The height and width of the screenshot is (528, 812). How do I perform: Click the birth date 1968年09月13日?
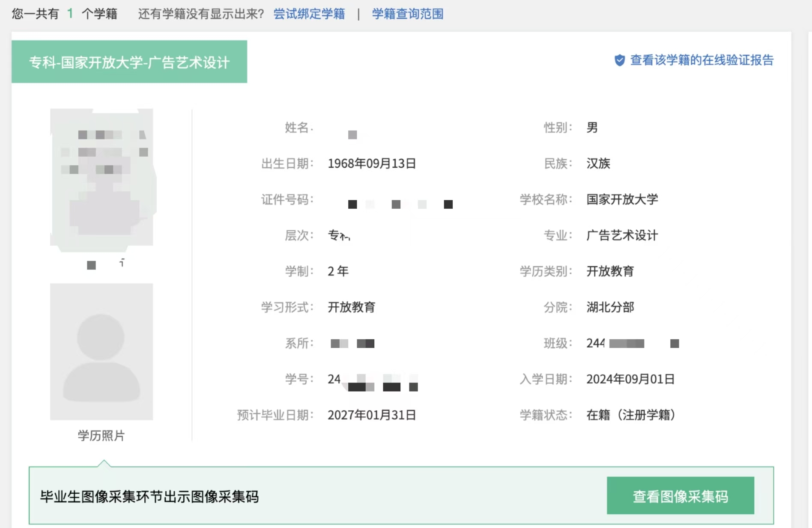pyautogui.click(x=372, y=163)
